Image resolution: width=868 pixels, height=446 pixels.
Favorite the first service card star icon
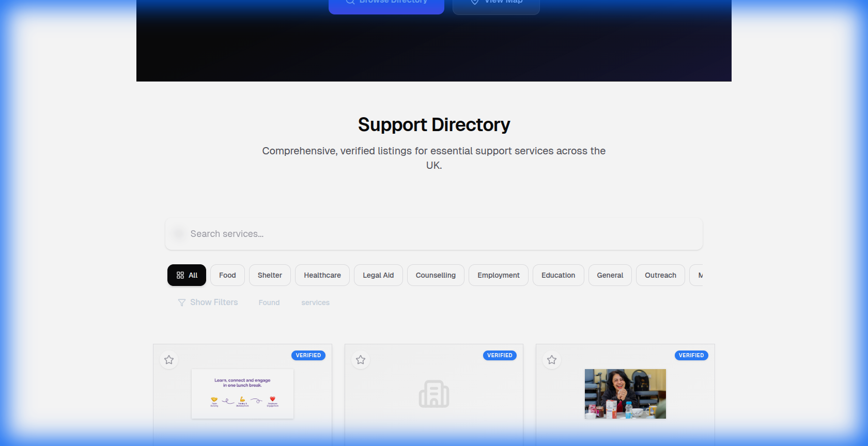pos(169,360)
